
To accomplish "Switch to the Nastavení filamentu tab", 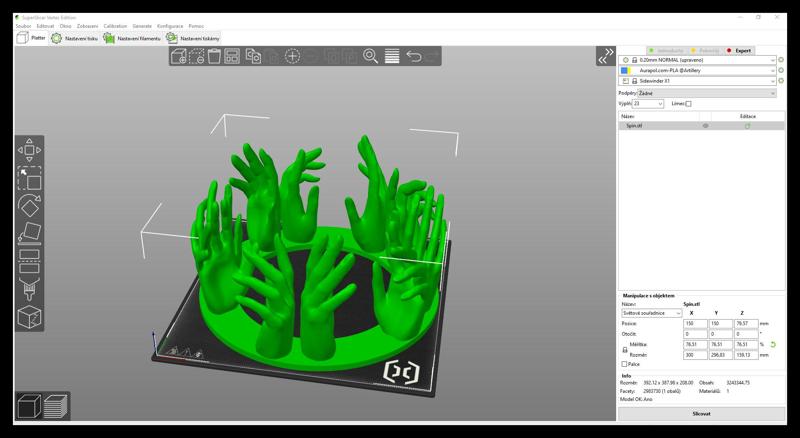I will point(132,38).
